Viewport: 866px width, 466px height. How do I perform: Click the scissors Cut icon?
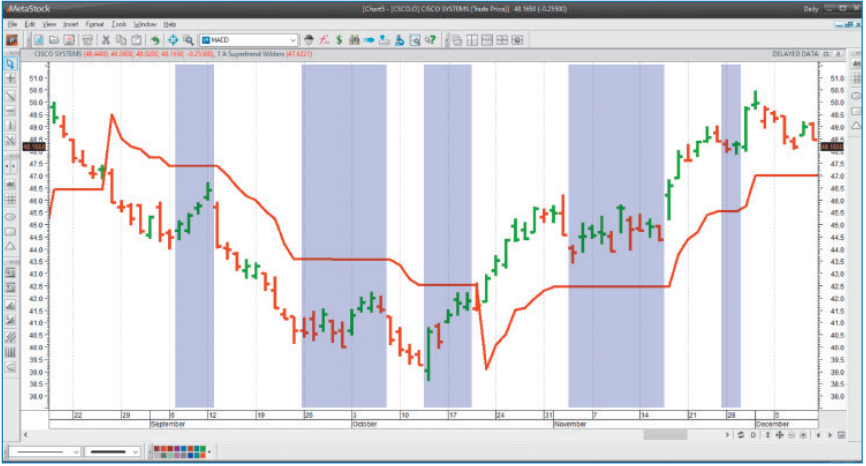click(x=105, y=40)
